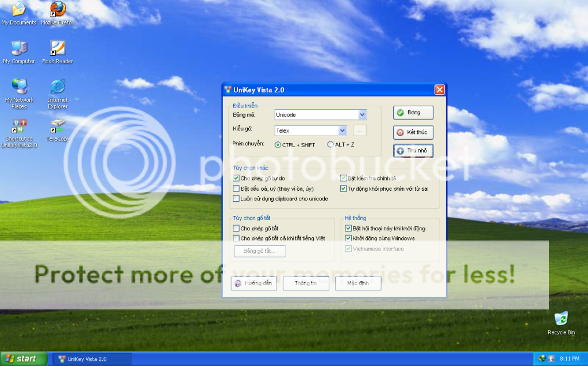The image size is (588, 366).
Task: Click the 'Tùy chọn gõ tắt' group heading
Action: 252,218
